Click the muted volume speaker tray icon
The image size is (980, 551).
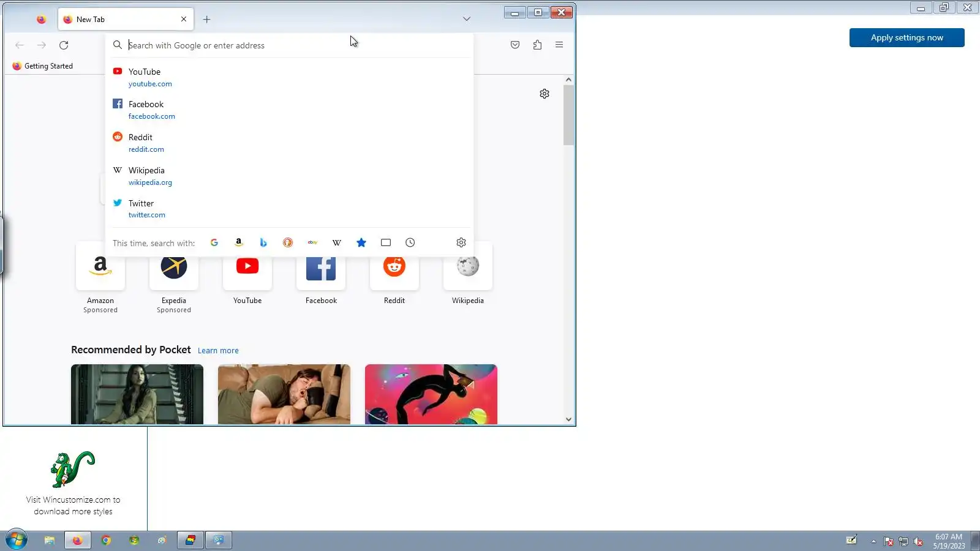pyautogui.click(x=918, y=541)
